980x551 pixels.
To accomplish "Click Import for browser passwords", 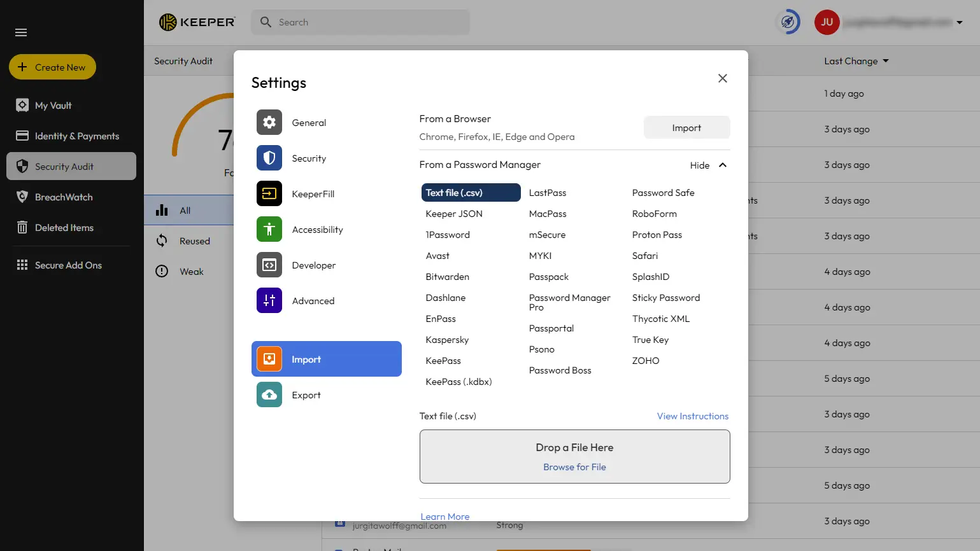I will click(x=686, y=128).
